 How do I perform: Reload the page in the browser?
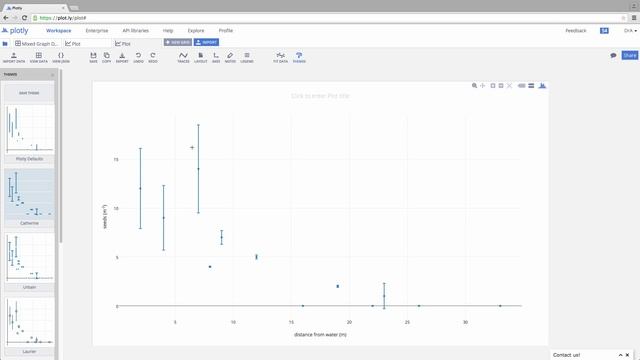coord(24,18)
